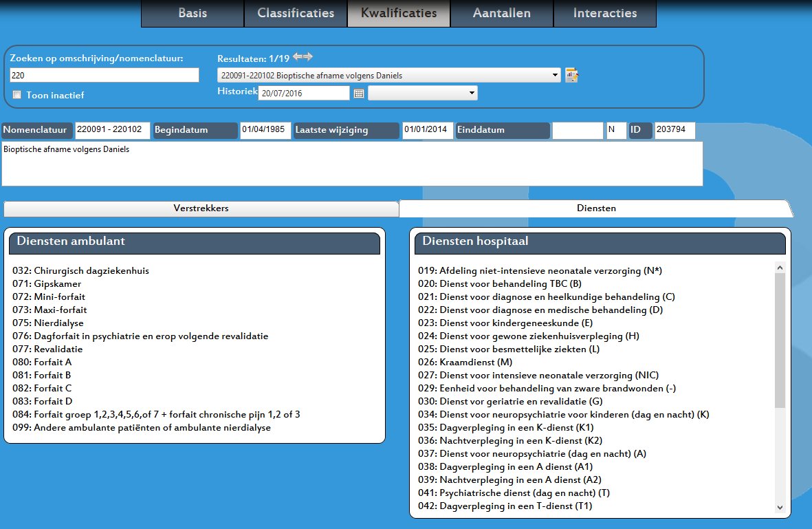Select 071: Gipskamer
The image size is (812, 529).
click(x=47, y=284)
